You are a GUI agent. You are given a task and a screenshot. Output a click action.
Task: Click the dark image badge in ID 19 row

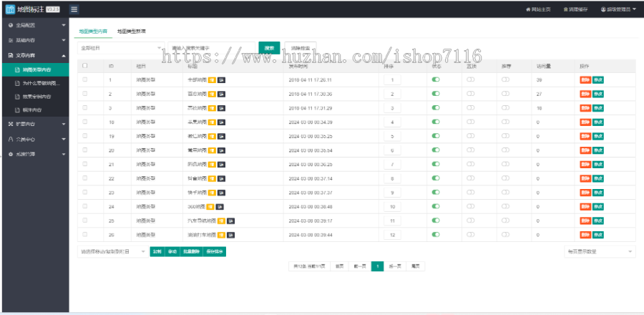point(221,136)
